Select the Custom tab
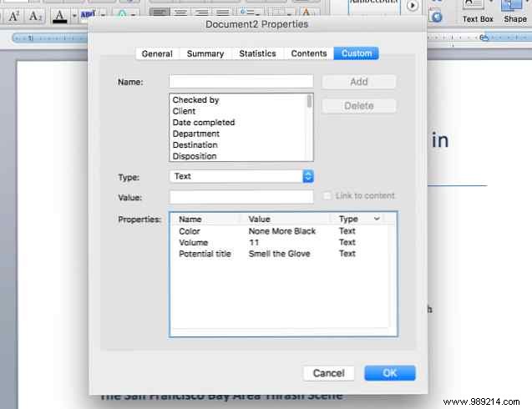532x409 pixels. pyautogui.click(x=357, y=53)
